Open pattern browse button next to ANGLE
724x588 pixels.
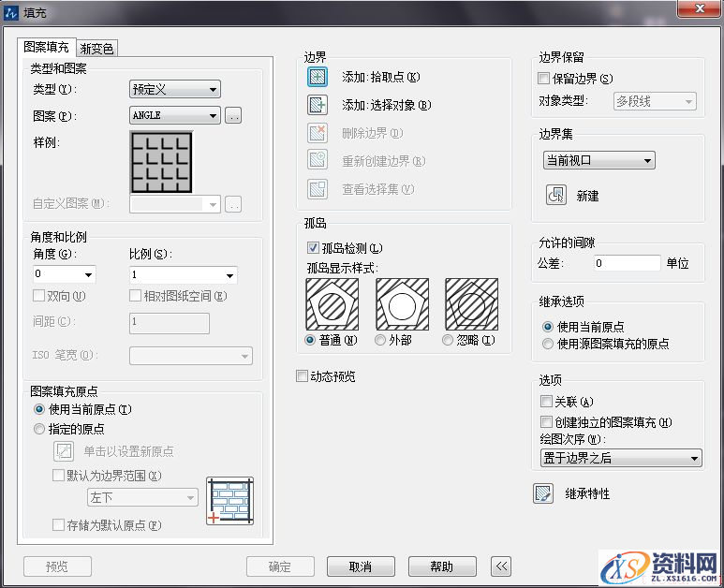[x=233, y=115]
